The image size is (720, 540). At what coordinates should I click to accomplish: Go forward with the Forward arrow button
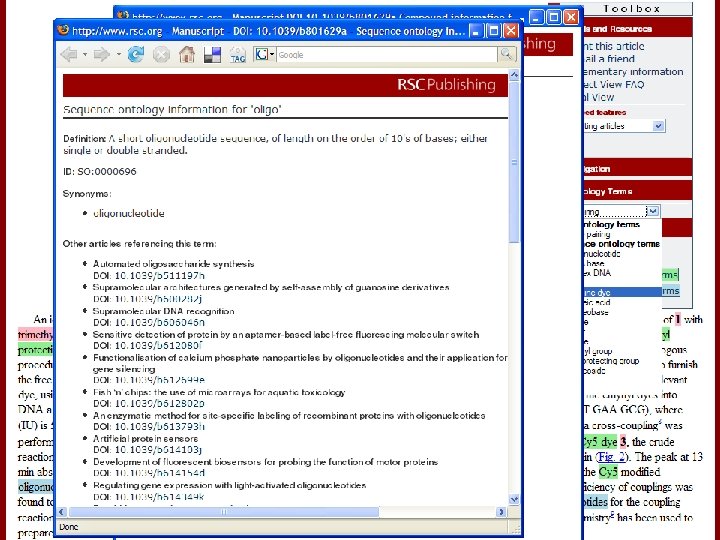[x=101, y=55]
